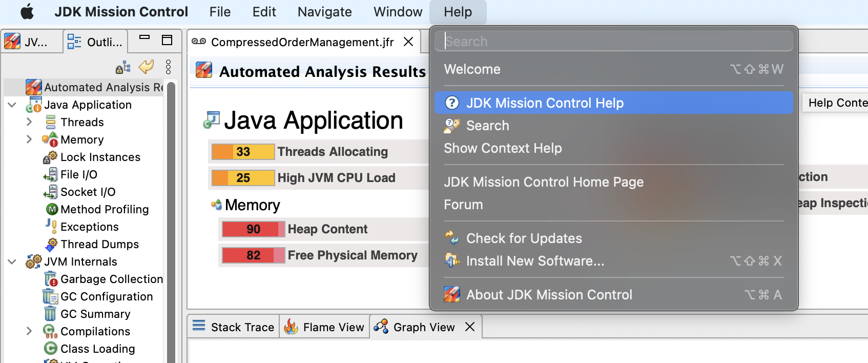The height and width of the screenshot is (363, 868).
Task: Switch to the Stack Trace tab
Action: click(234, 327)
